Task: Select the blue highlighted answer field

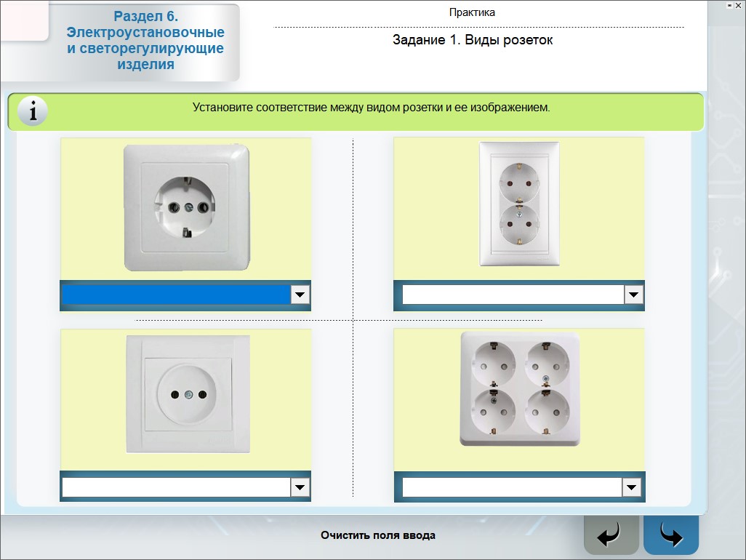Action: [x=176, y=295]
